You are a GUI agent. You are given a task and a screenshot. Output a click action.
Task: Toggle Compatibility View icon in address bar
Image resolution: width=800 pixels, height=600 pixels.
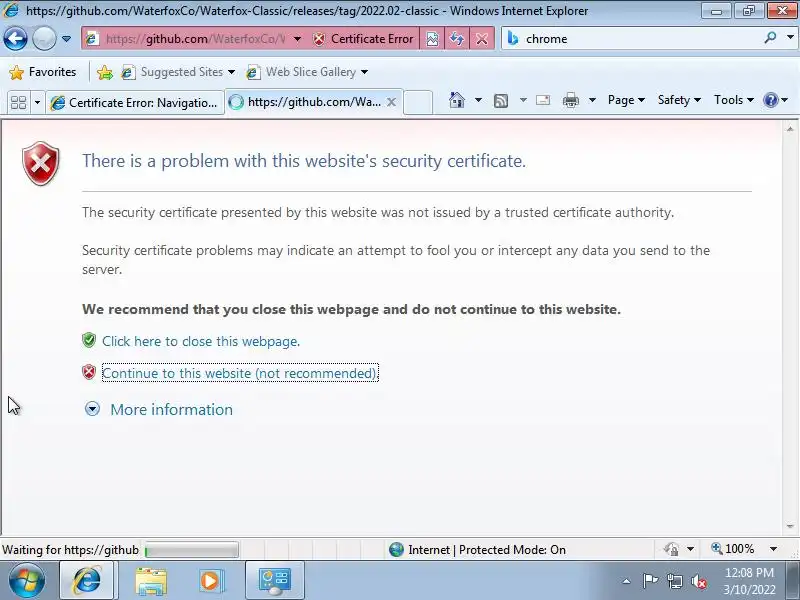(x=432, y=39)
